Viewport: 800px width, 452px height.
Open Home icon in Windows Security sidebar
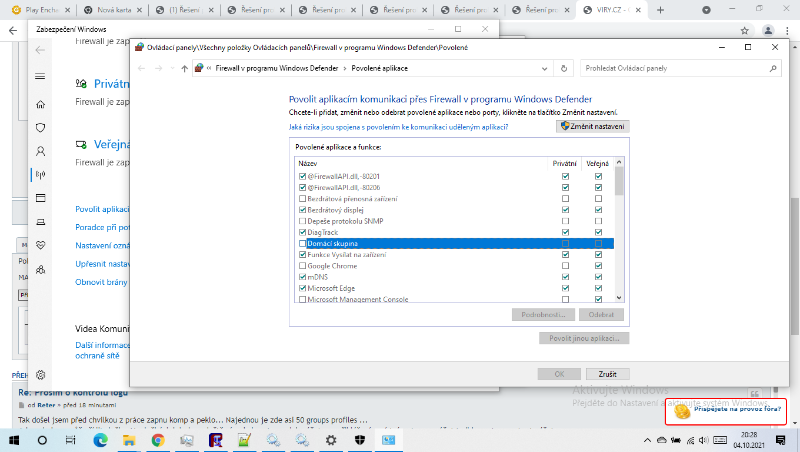(41, 105)
